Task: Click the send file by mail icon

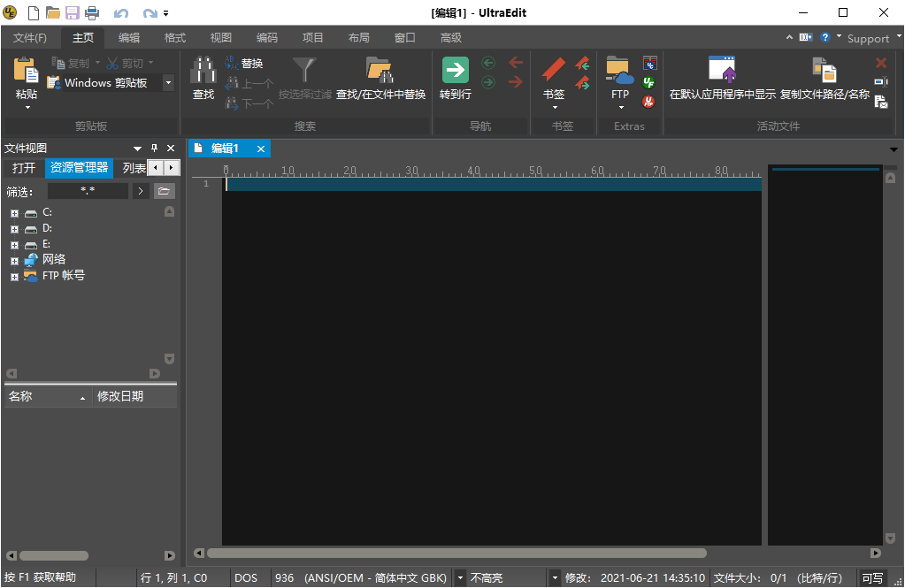Action: point(881,103)
